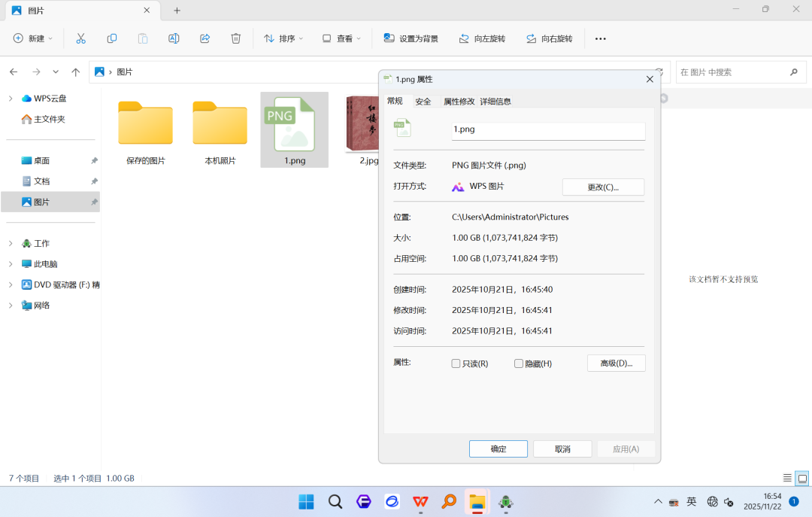Screen dimensions: 812x517
Task: Open WPS Office from the taskbar
Action: (420, 501)
